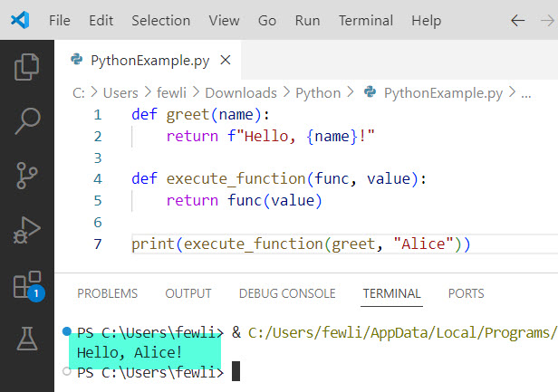Click the fewli breadcrumb segment
Screen dimensions: 558x392
(x=171, y=93)
